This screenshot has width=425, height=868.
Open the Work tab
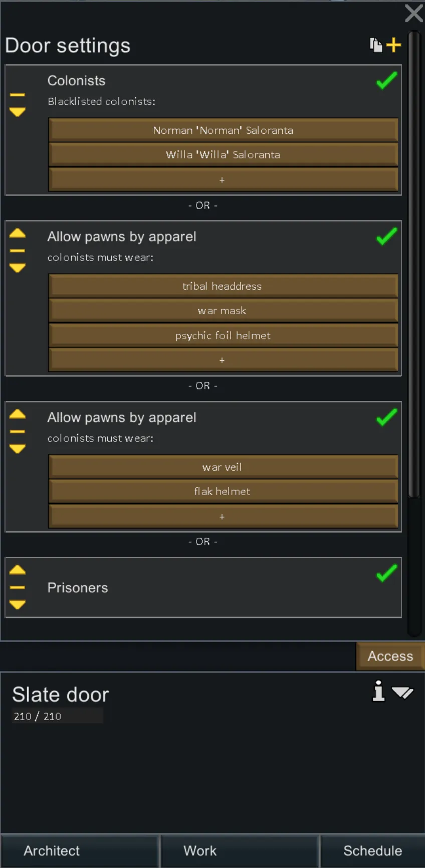point(200,851)
